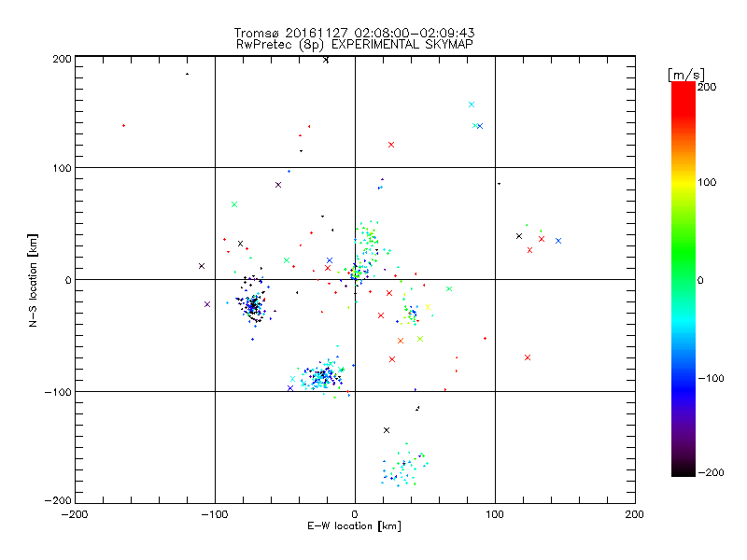
Task: Click the y-axis tick label '0'
Action: click(68, 280)
